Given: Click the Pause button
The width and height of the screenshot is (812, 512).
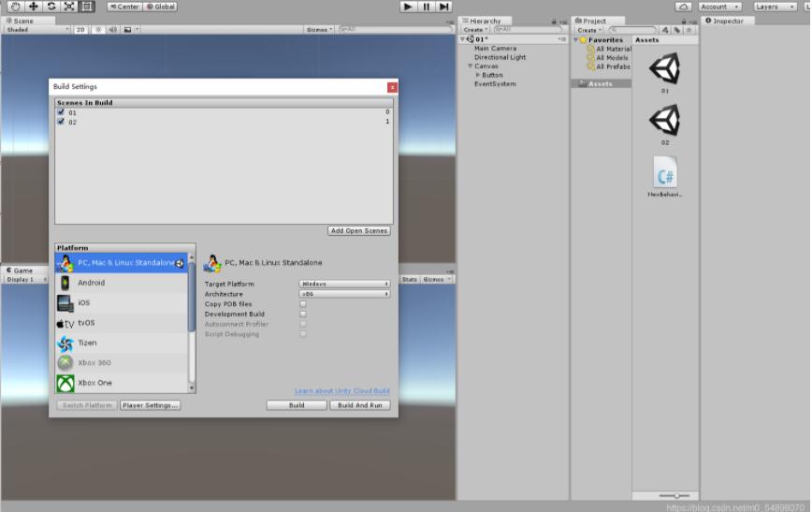Looking at the screenshot, I should tap(426, 7).
